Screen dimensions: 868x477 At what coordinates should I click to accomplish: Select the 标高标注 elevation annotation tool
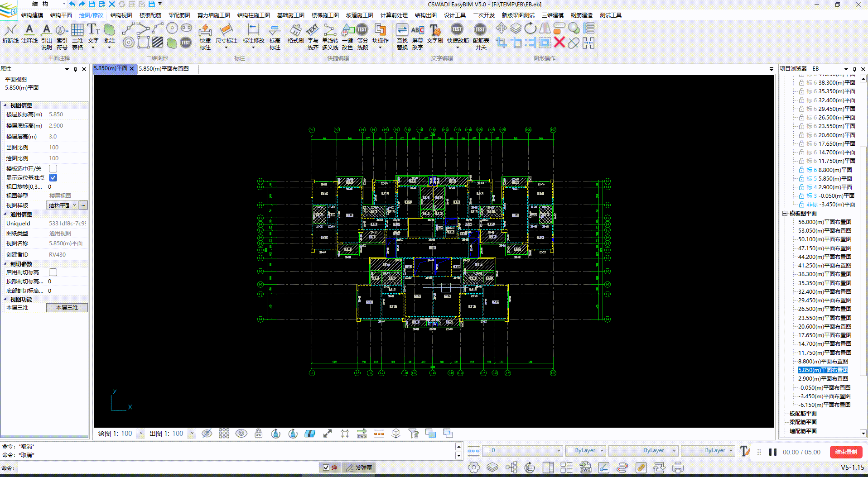pos(275,36)
